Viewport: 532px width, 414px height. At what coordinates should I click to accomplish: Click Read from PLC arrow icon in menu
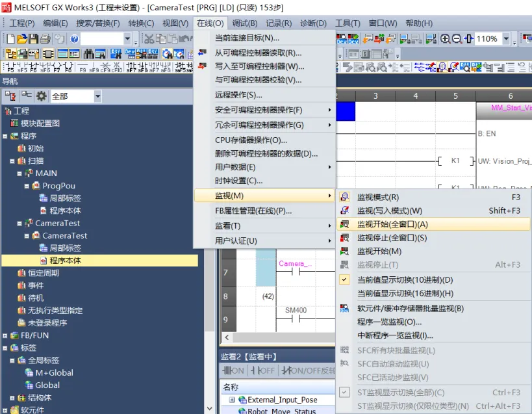click(x=202, y=53)
